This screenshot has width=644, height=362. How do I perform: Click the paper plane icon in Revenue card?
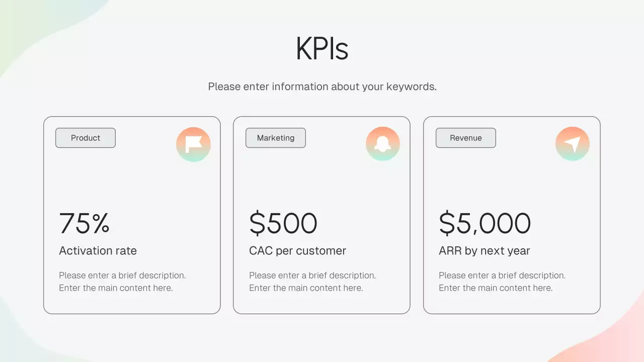point(573,144)
